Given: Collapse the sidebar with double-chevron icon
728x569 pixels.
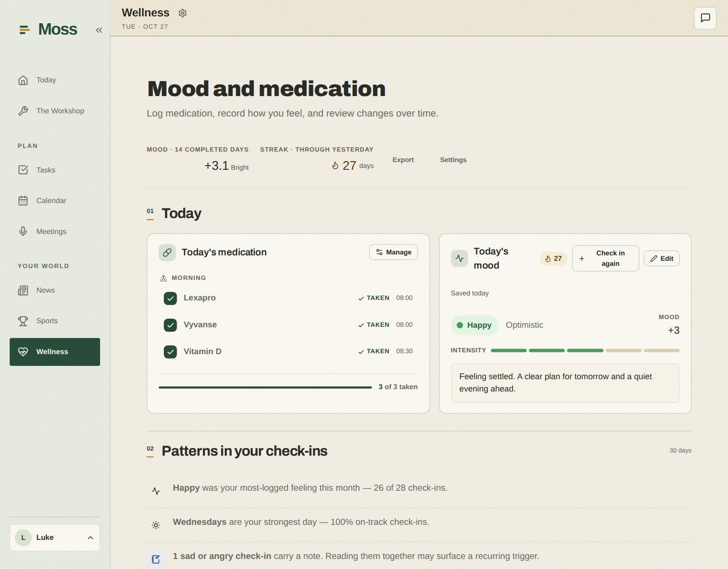Looking at the screenshot, I should [x=99, y=30].
